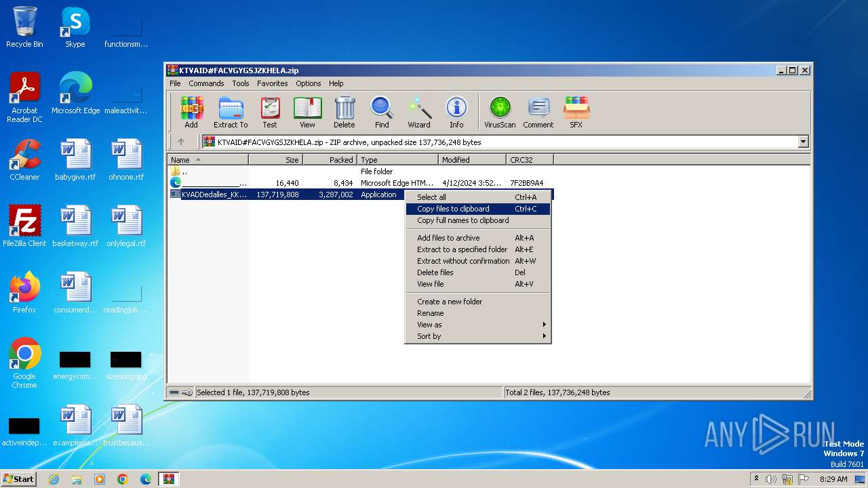Open the Options menu
868x488 pixels.
point(309,83)
